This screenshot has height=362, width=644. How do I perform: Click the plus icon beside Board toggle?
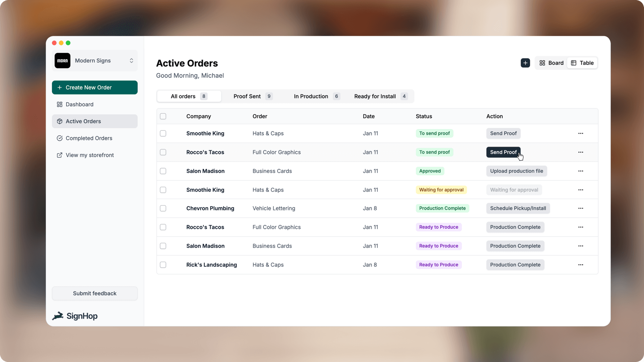525,63
